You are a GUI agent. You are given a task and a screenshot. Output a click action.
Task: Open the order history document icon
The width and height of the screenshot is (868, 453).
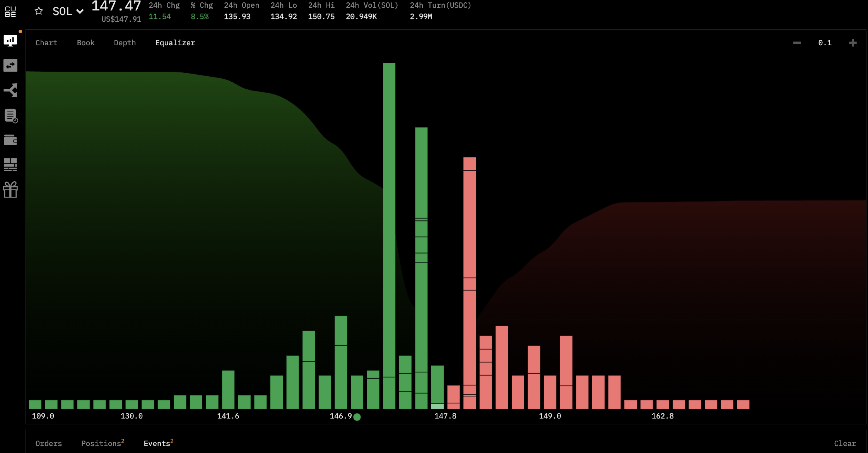pyautogui.click(x=10, y=115)
